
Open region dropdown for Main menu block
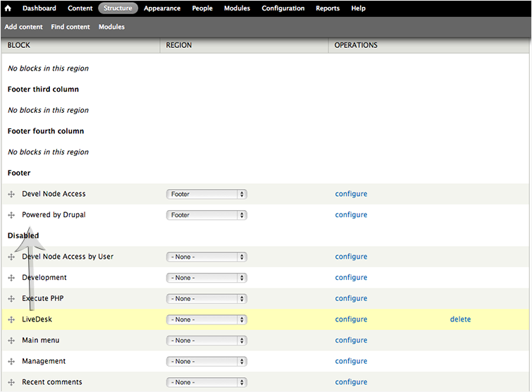coord(206,341)
